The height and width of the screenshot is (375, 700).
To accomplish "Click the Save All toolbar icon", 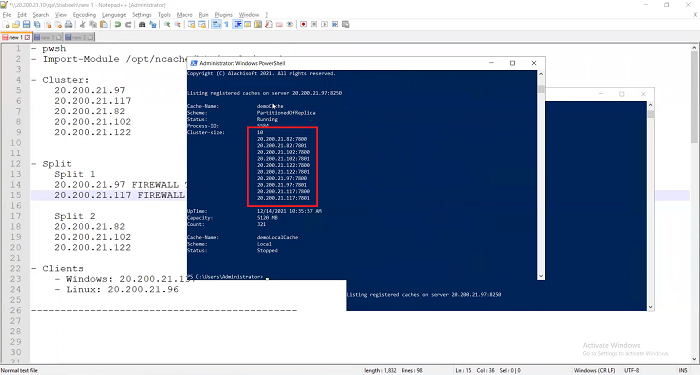I will [37, 25].
